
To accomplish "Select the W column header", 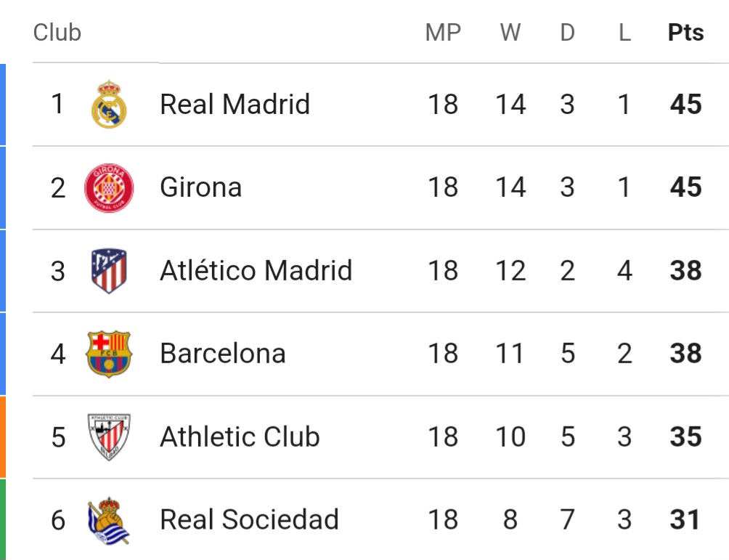I will coord(510,33).
